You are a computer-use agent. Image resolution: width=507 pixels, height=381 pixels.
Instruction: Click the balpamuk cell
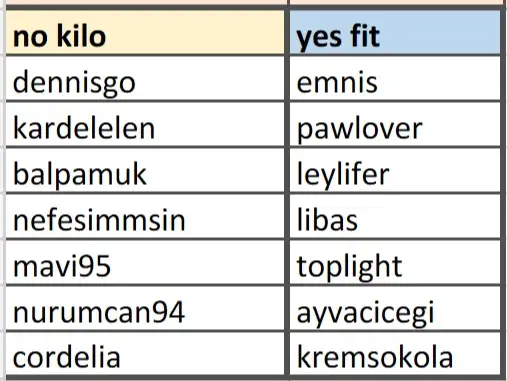145,170
